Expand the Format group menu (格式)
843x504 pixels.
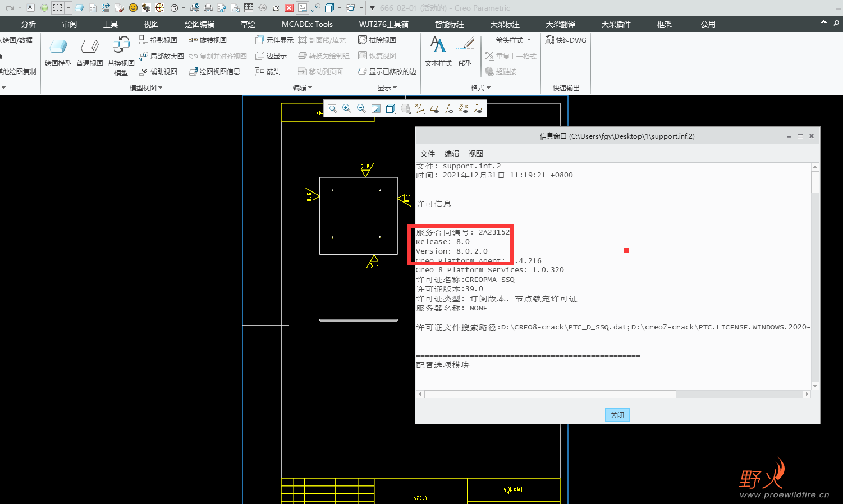click(480, 88)
